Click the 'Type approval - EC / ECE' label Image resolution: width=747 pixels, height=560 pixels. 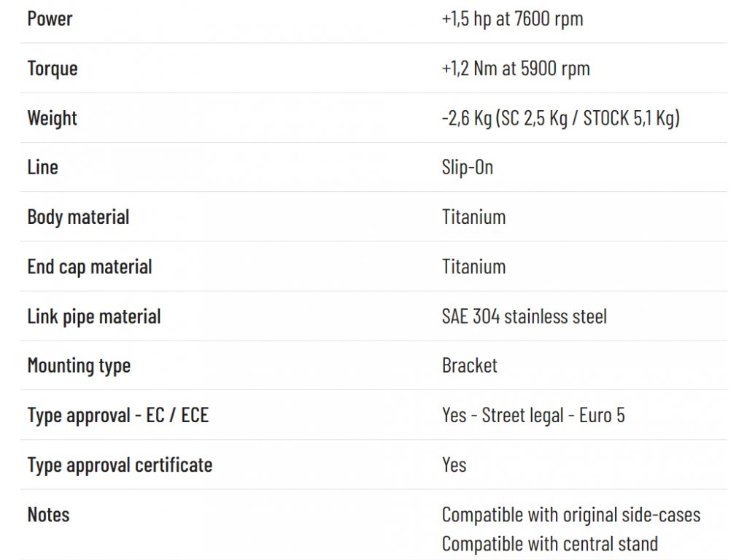click(x=118, y=415)
